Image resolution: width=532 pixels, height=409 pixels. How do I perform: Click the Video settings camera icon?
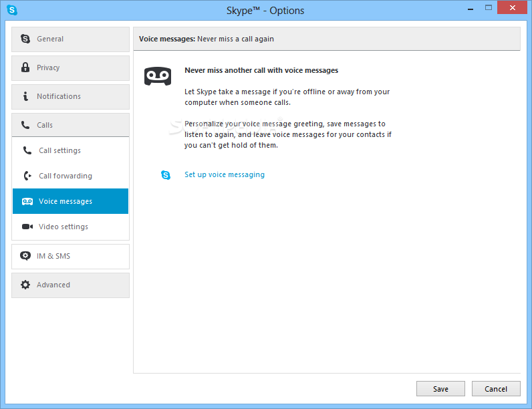[x=27, y=227]
